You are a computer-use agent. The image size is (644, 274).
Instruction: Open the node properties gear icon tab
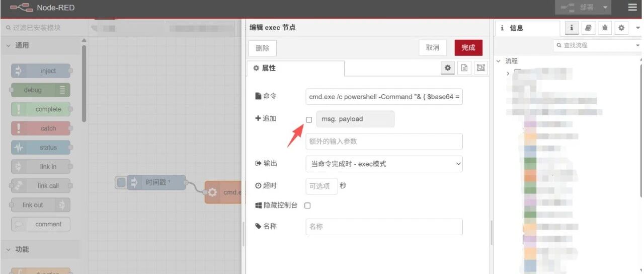point(448,68)
